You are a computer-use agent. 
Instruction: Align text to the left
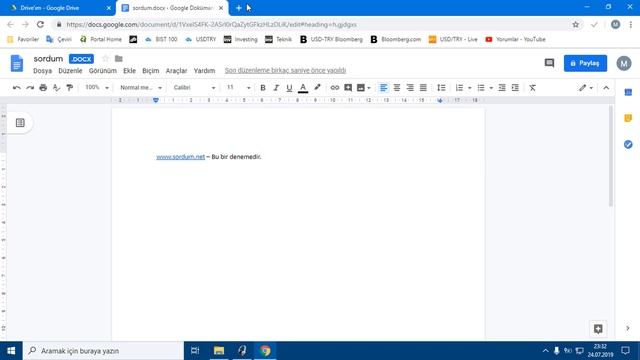point(383,88)
